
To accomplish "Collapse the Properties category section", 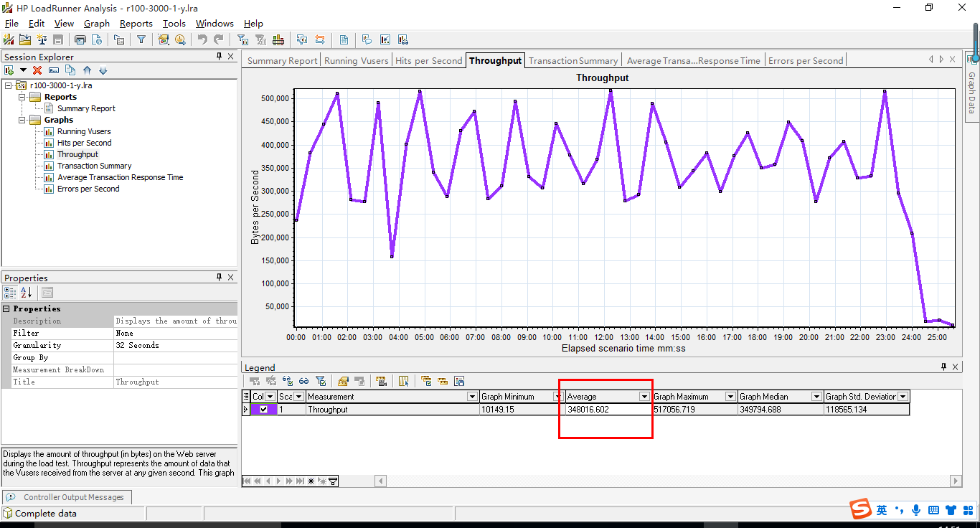I will pos(6,308).
